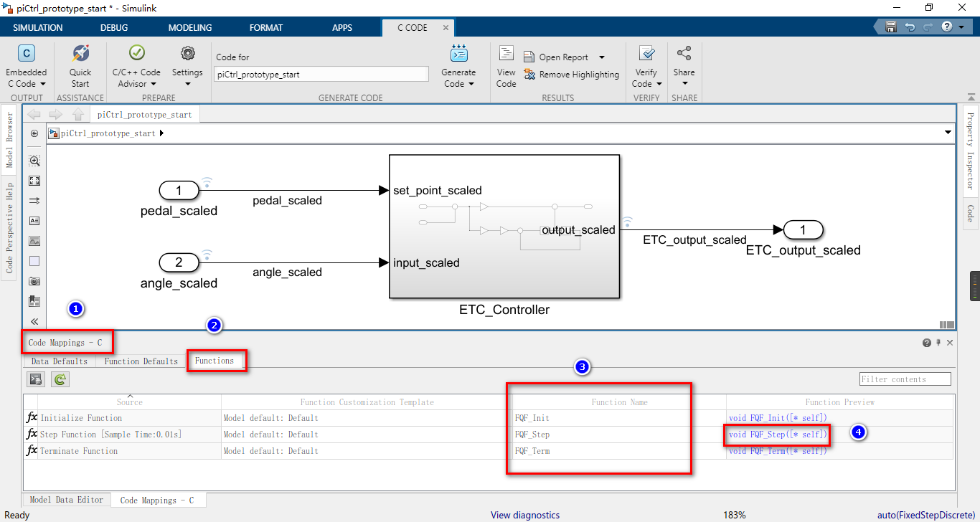Close the C CODE ribbon tab

[446, 28]
